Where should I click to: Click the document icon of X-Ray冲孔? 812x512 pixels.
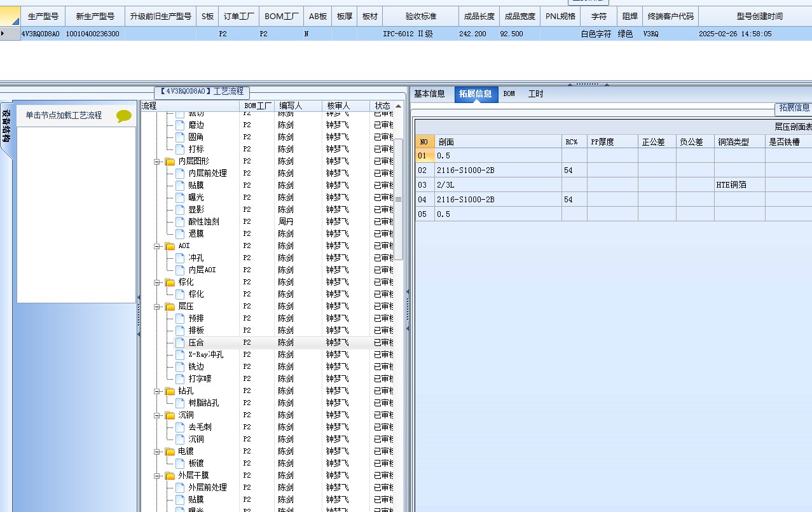[x=180, y=354]
